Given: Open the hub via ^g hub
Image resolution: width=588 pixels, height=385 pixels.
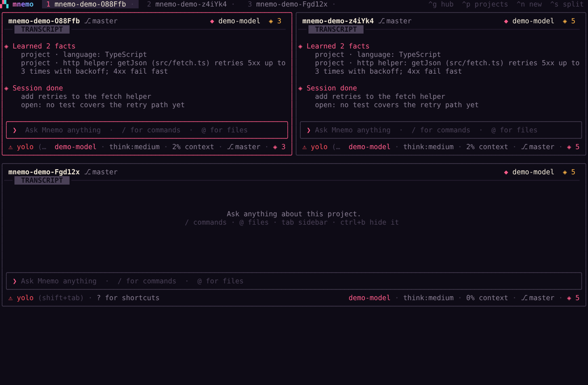Looking at the screenshot, I should click(441, 4).
